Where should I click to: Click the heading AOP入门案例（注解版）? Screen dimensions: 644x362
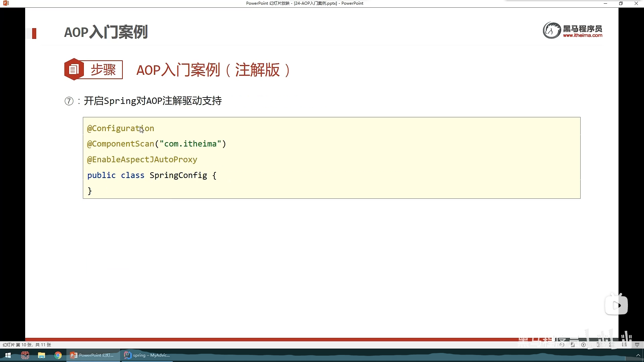click(214, 70)
